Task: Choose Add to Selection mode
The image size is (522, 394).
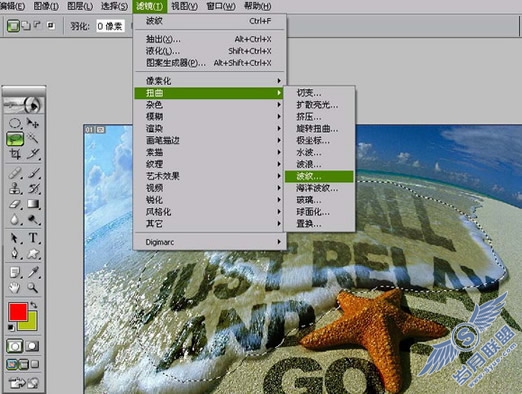Action: tap(26, 26)
